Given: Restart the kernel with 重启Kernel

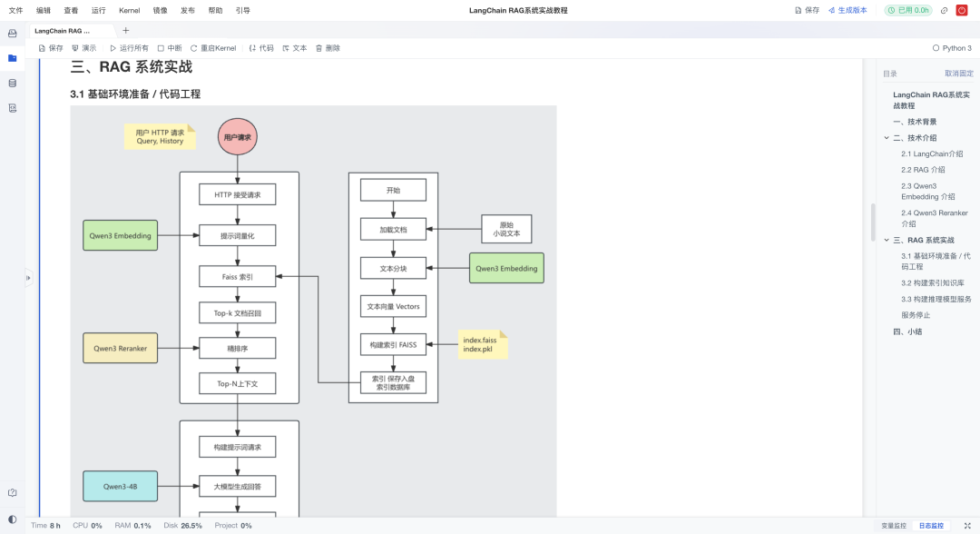Looking at the screenshot, I should coord(213,48).
